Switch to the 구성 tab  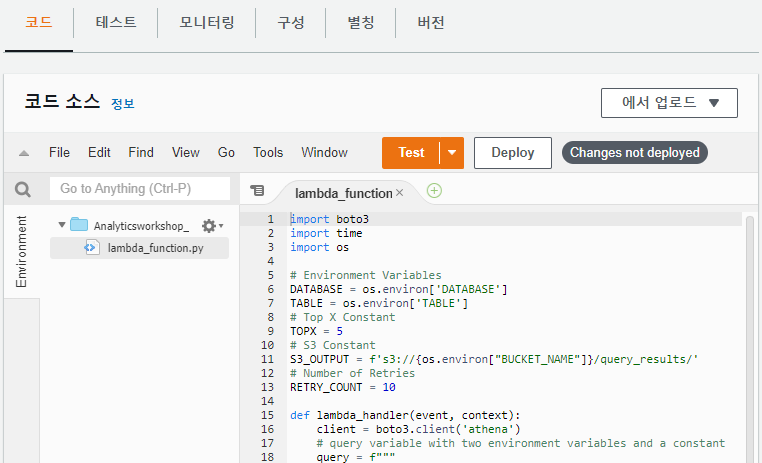pos(291,22)
